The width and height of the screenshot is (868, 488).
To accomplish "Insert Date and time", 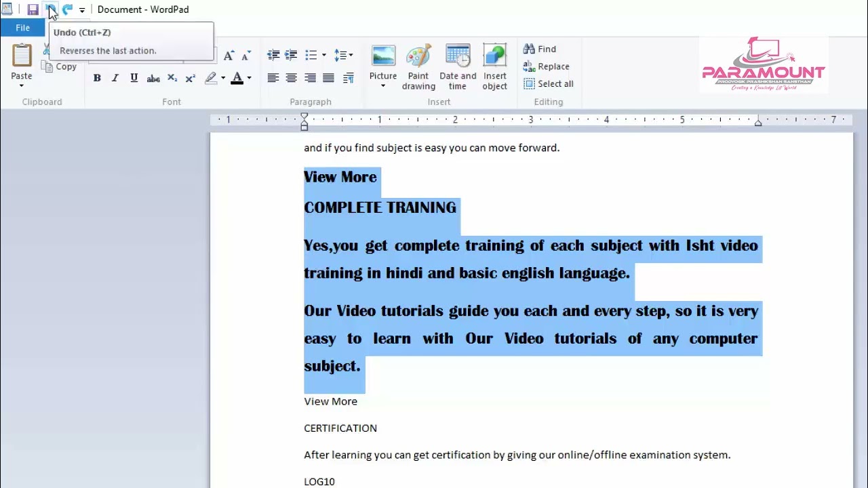I will pyautogui.click(x=458, y=67).
